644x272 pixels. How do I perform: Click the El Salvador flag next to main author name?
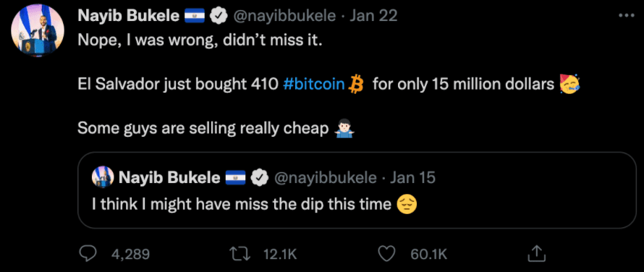tap(195, 17)
